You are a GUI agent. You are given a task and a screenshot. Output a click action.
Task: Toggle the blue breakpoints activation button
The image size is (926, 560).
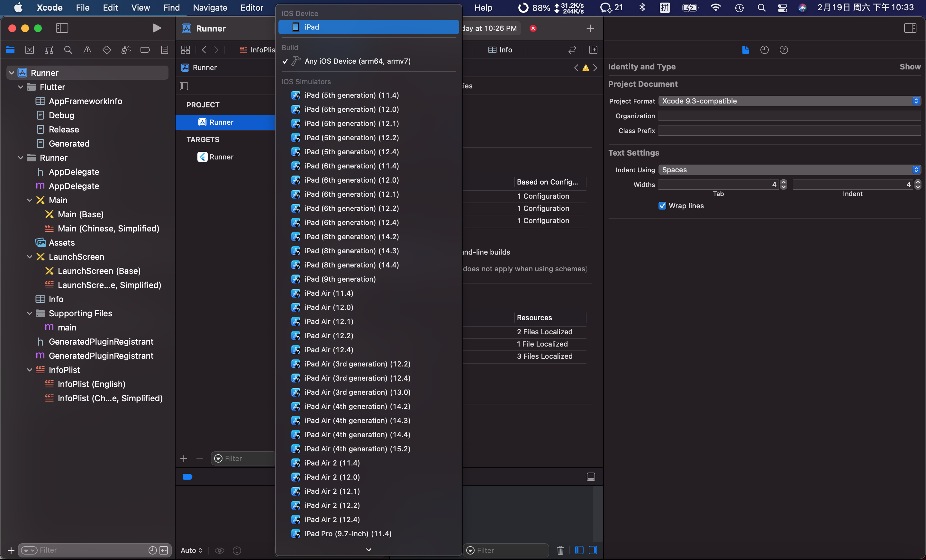tap(187, 477)
